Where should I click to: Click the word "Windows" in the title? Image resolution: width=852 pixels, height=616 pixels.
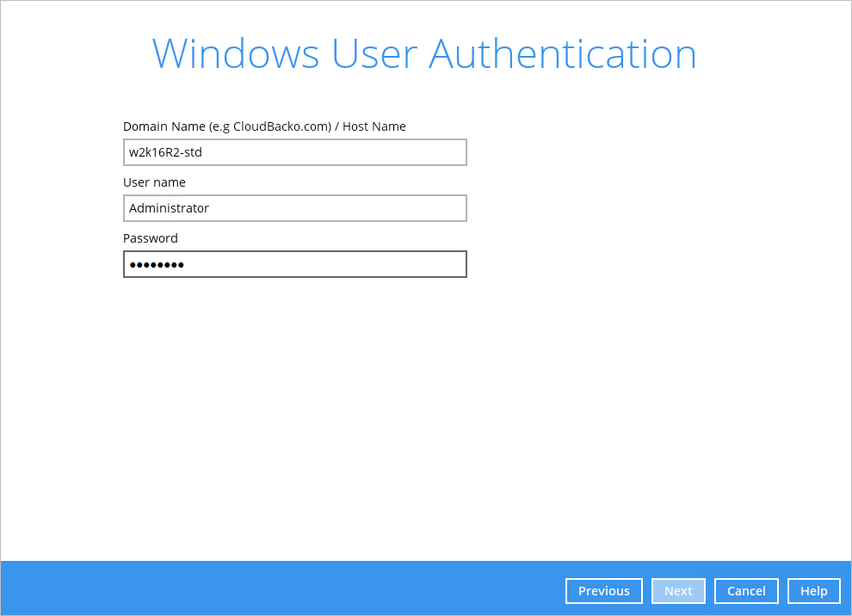tap(235, 54)
